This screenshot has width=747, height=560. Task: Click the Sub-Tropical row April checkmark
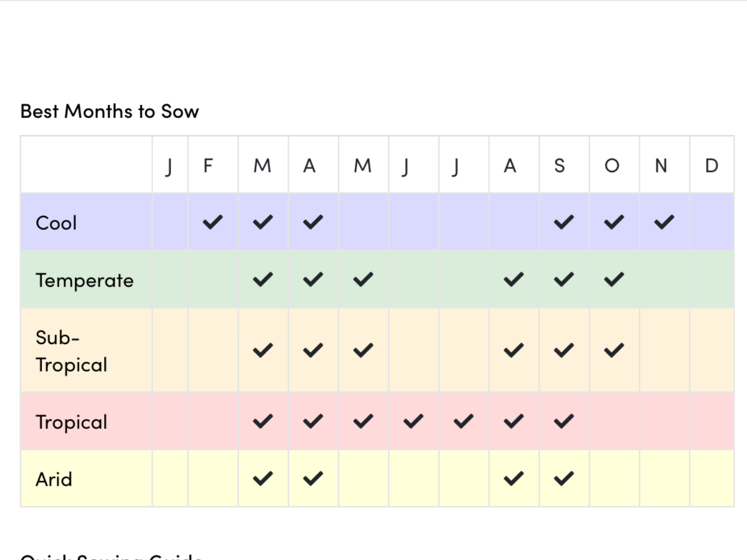point(313,350)
